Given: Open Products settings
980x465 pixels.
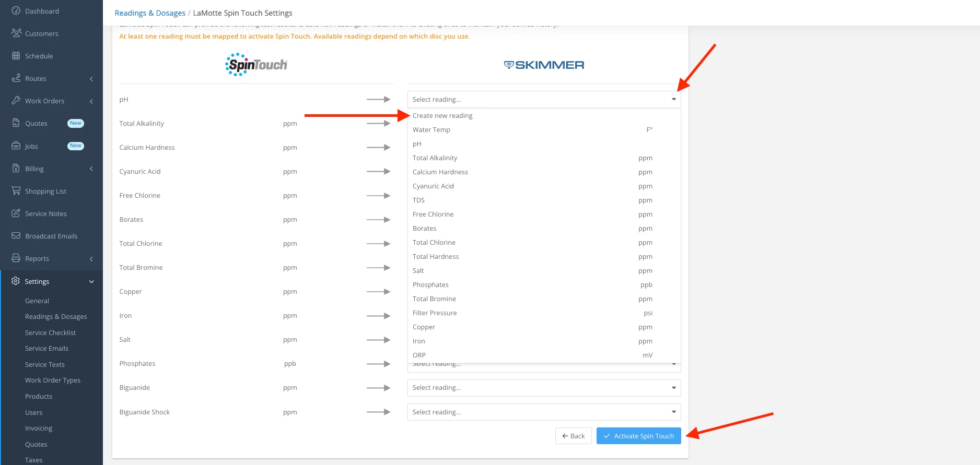Looking at the screenshot, I should pyautogui.click(x=39, y=397).
